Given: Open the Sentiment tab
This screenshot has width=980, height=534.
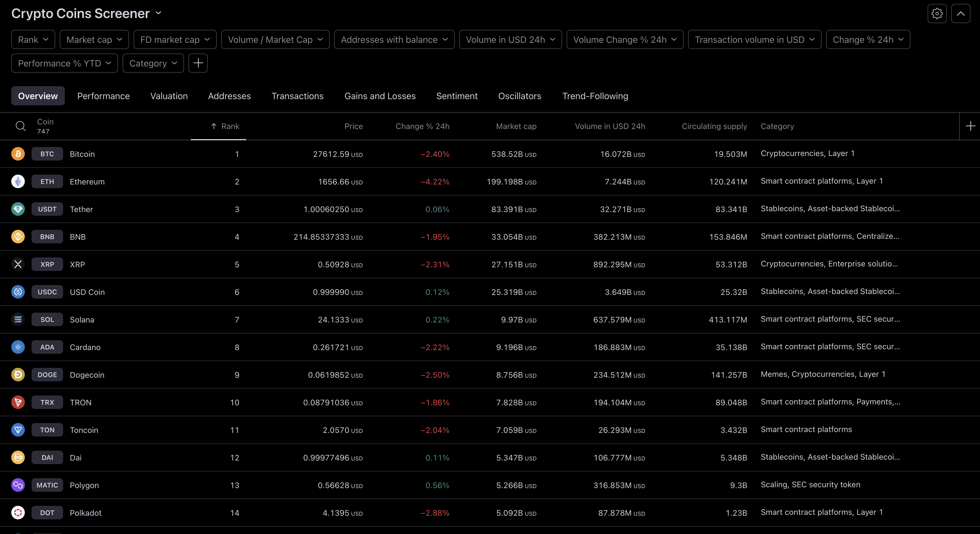Looking at the screenshot, I should (x=457, y=96).
